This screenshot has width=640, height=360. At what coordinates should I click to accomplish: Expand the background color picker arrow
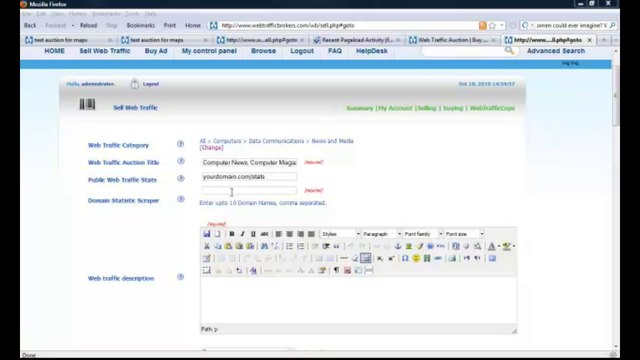(x=513, y=246)
